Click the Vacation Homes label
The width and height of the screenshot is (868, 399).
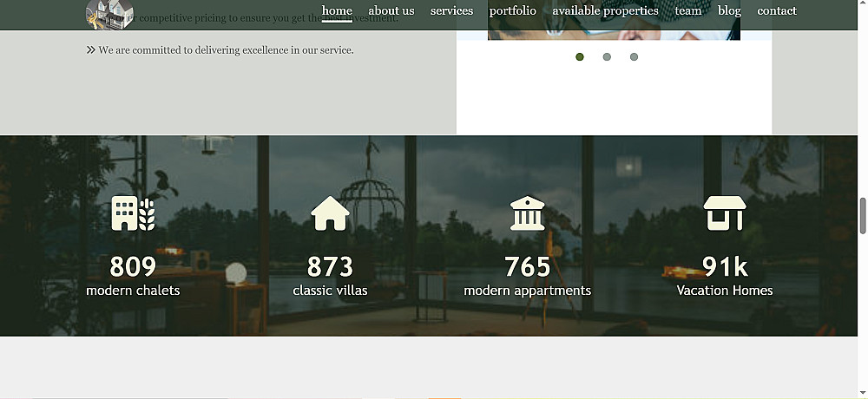click(x=725, y=291)
